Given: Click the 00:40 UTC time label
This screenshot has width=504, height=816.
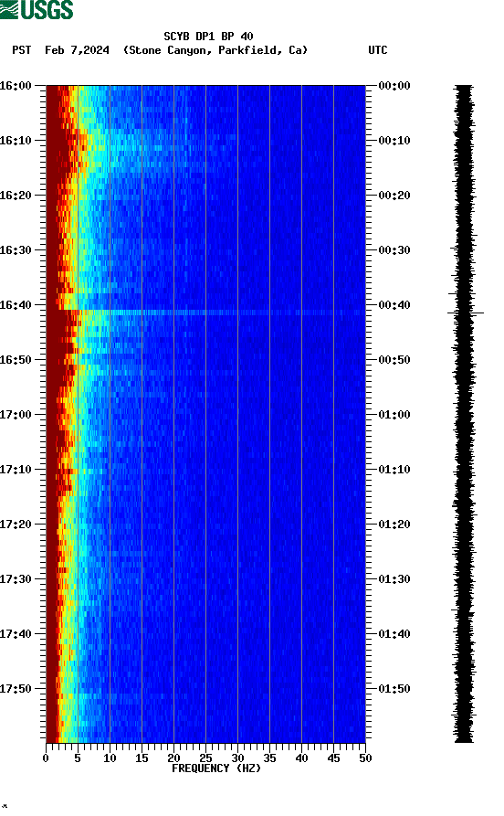Looking at the screenshot, I should coord(394,305).
